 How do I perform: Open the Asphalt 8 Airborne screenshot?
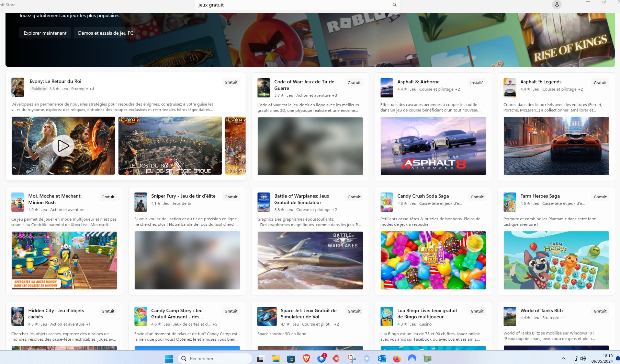(x=433, y=146)
